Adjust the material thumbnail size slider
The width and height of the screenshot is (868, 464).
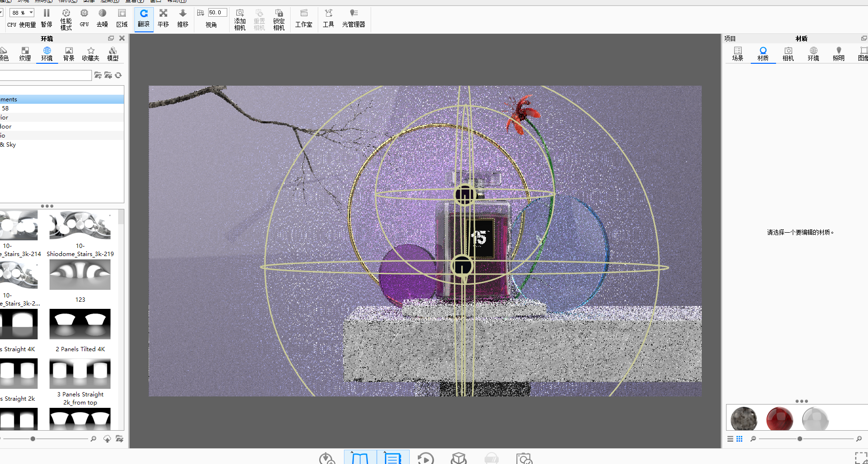click(800, 439)
